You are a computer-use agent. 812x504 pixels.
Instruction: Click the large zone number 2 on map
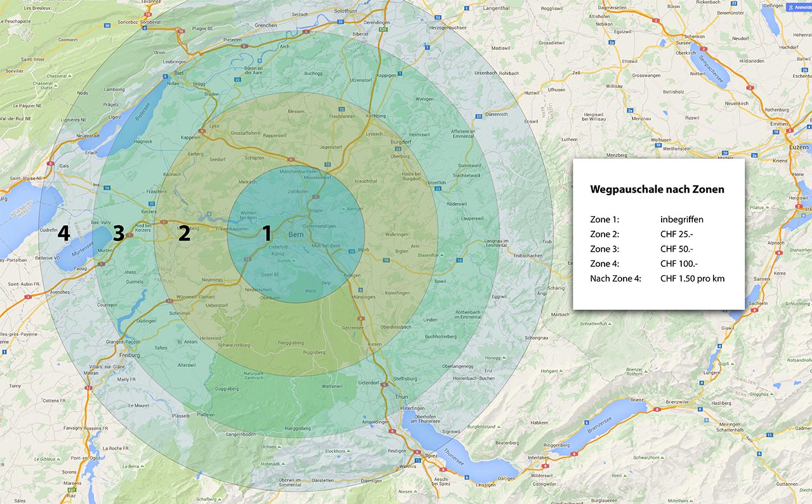(184, 233)
